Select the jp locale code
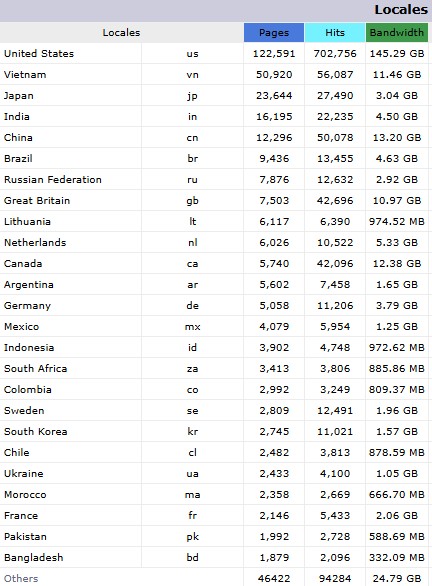The width and height of the screenshot is (432, 586). coord(192,96)
